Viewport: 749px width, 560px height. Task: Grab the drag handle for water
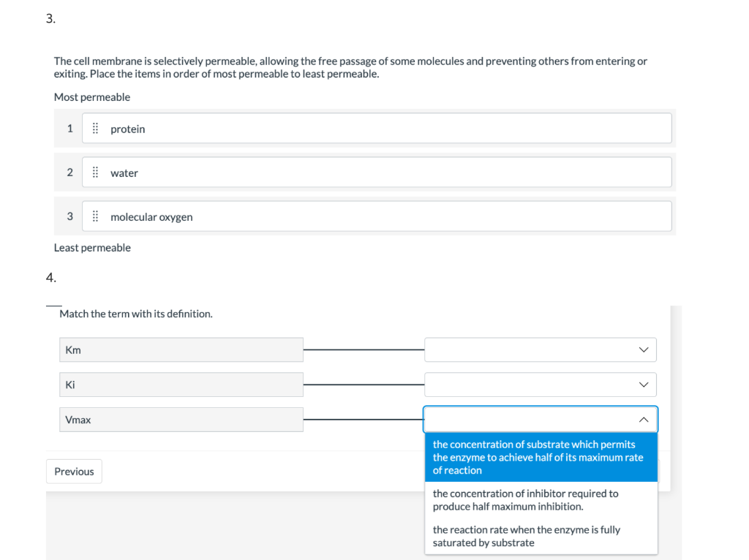coord(95,173)
